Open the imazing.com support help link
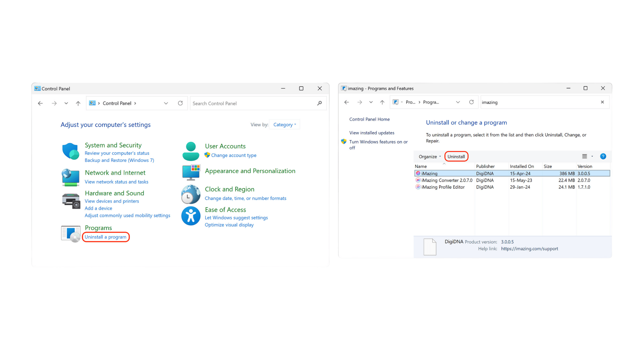 pyautogui.click(x=529, y=249)
